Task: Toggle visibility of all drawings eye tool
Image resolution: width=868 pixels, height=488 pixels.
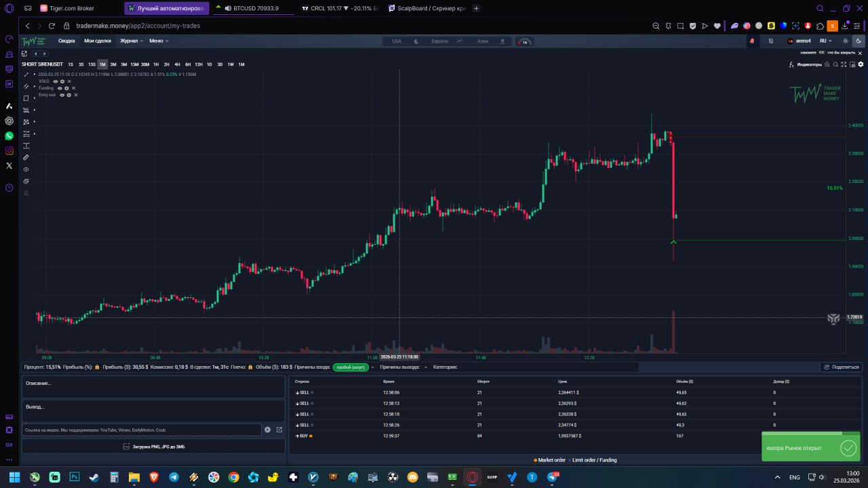Action: click(26, 169)
